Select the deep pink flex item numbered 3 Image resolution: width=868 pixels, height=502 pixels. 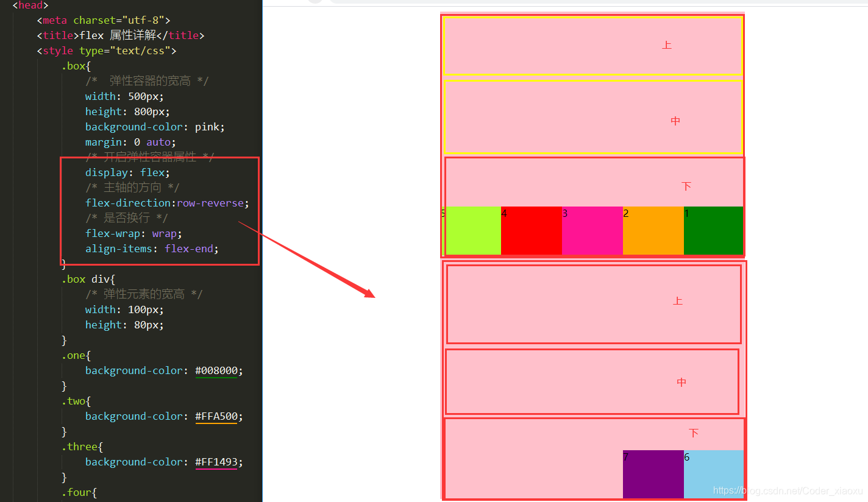(592, 230)
